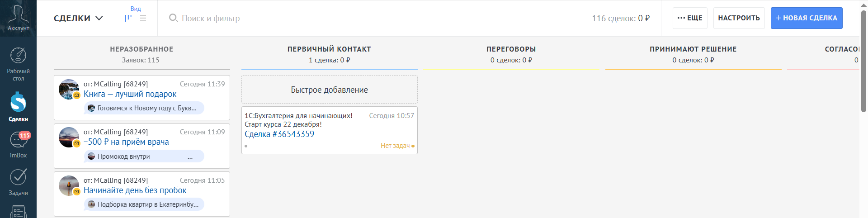The width and height of the screenshot is (868, 218).
Task: Switch to list view
Action: pyautogui.click(x=143, y=18)
